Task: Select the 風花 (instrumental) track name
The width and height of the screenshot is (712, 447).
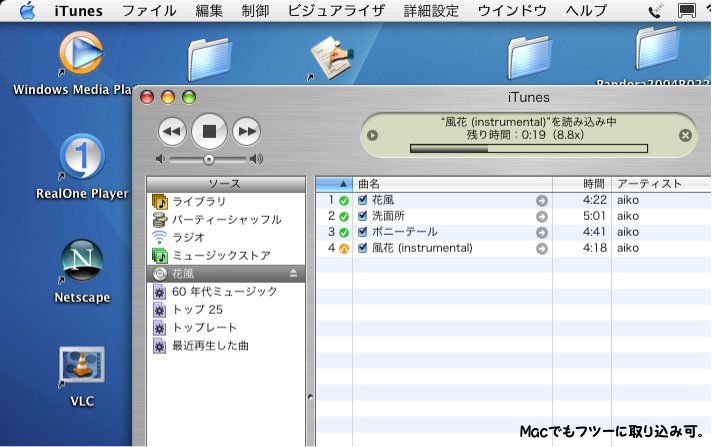Action: pos(422,248)
